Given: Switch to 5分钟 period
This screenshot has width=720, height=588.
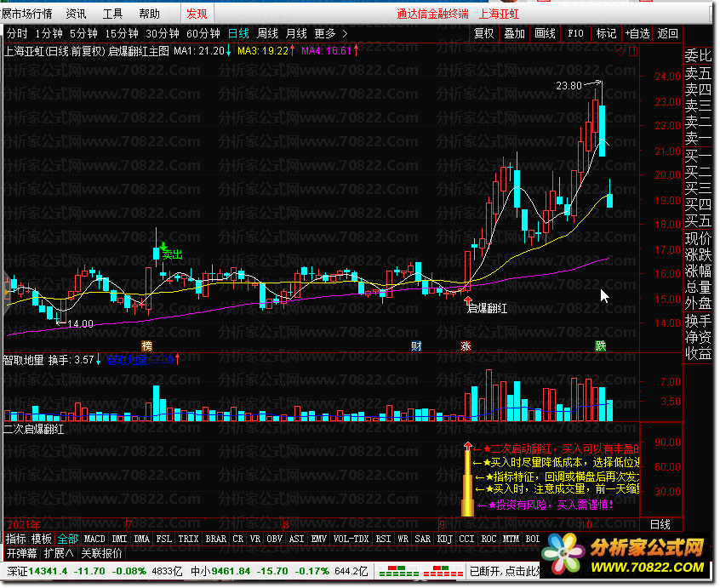Looking at the screenshot, I should point(83,33).
